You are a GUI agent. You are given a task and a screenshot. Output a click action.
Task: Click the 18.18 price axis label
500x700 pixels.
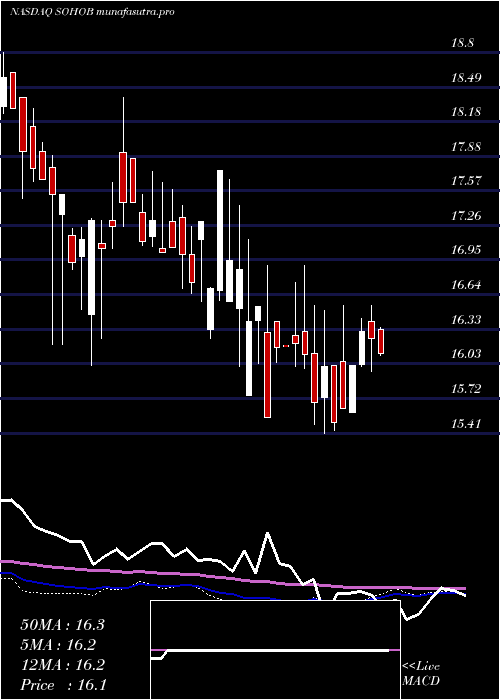(466, 112)
